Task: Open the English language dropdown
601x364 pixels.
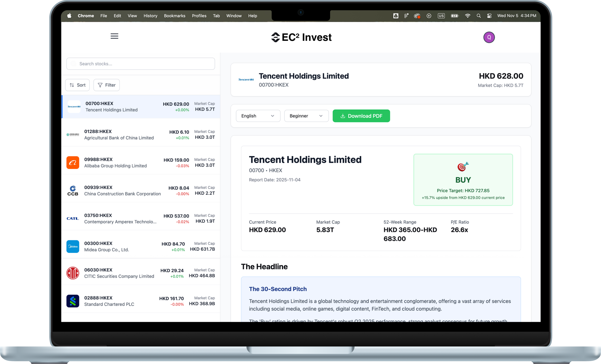Action: point(258,116)
